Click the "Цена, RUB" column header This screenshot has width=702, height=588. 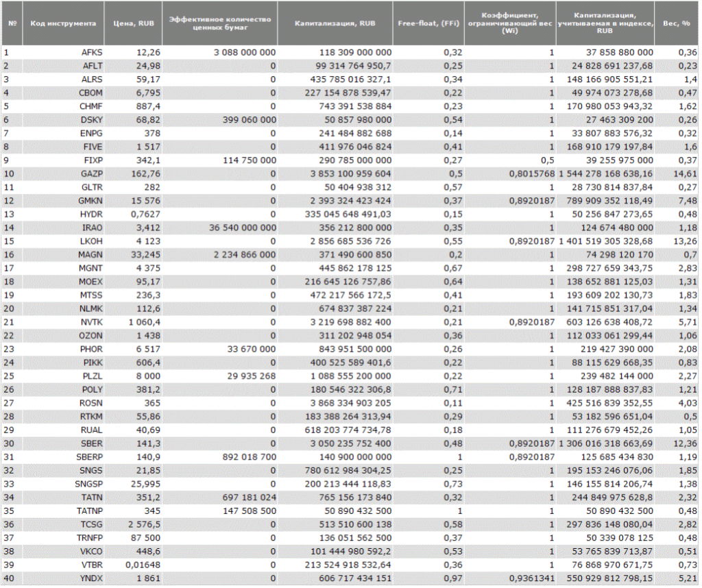(x=133, y=23)
